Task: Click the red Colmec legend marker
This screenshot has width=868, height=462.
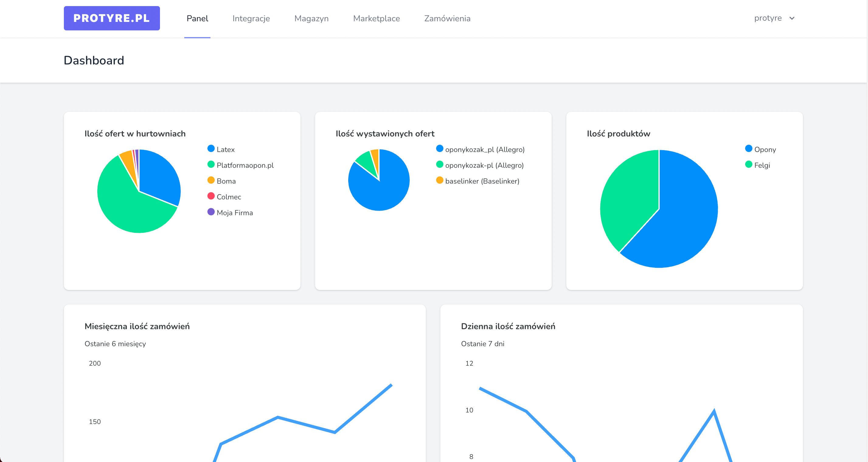Action: coord(211,196)
